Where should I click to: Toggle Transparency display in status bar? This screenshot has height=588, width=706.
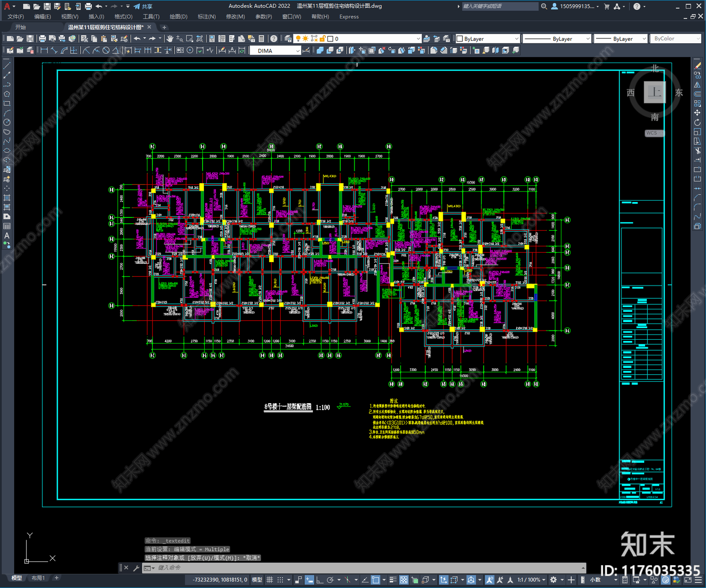404,580
